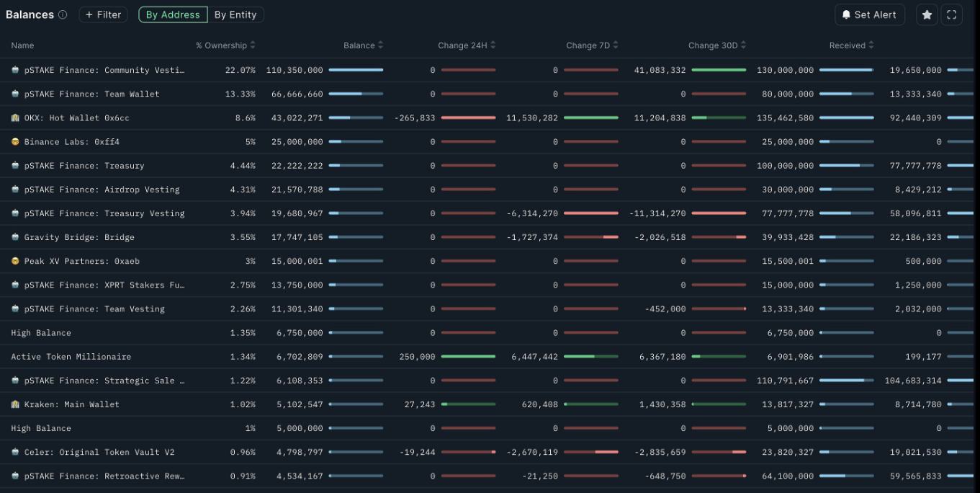Sort by Change 7D column
This screenshot has height=493, width=980.
pos(592,45)
